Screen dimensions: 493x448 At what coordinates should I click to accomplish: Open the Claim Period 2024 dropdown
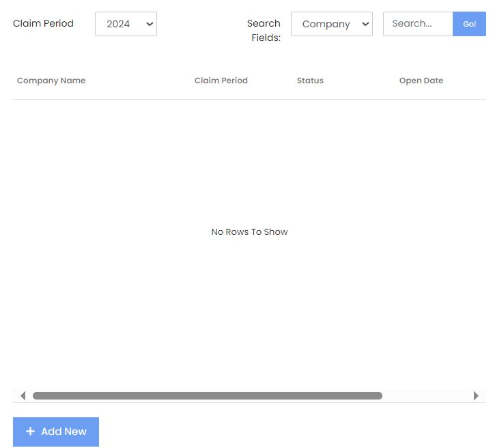click(x=126, y=24)
